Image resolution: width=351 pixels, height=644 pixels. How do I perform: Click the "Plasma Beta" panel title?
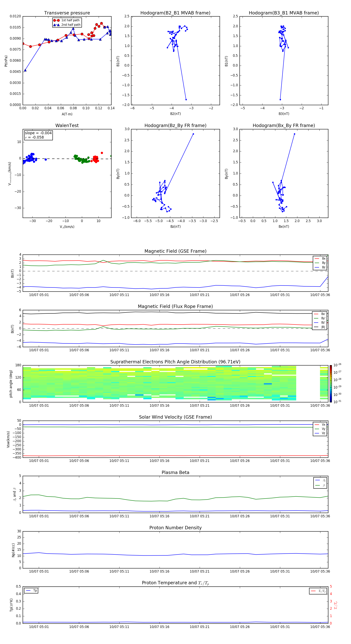click(x=175, y=473)
